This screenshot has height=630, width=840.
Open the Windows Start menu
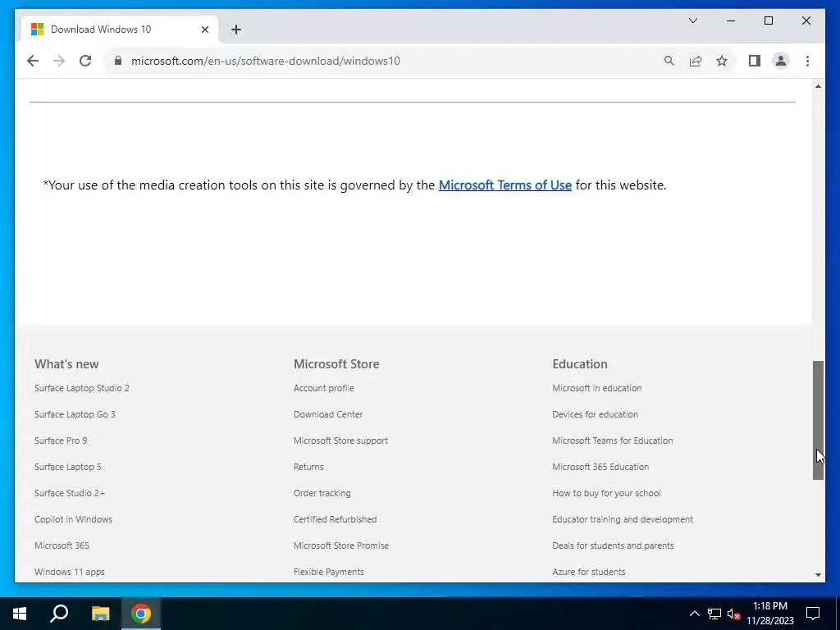coord(20,614)
